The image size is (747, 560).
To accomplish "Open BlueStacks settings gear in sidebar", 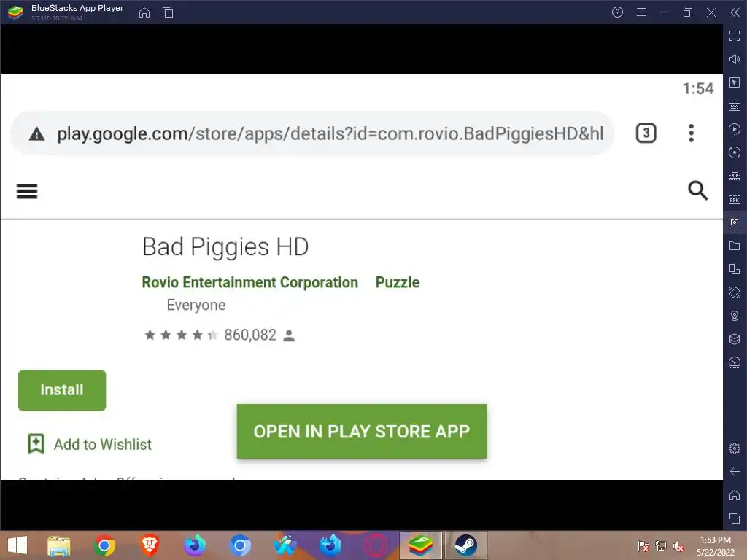I will (735, 448).
